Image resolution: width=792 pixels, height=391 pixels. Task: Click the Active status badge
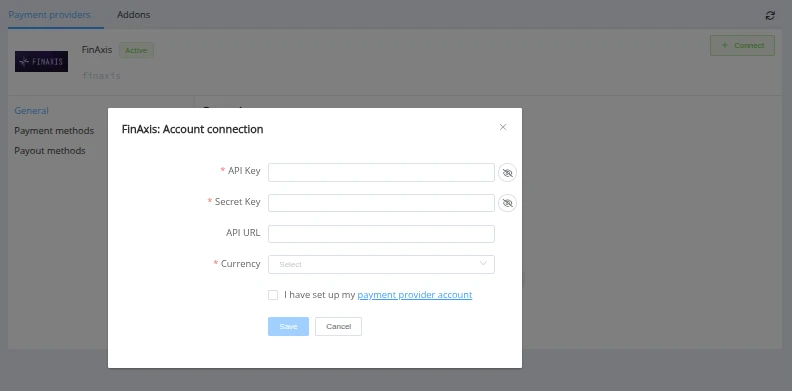[136, 51]
